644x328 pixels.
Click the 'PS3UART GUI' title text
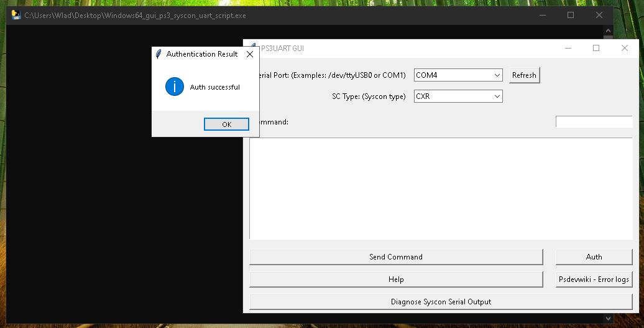click(x=283, y=49)
